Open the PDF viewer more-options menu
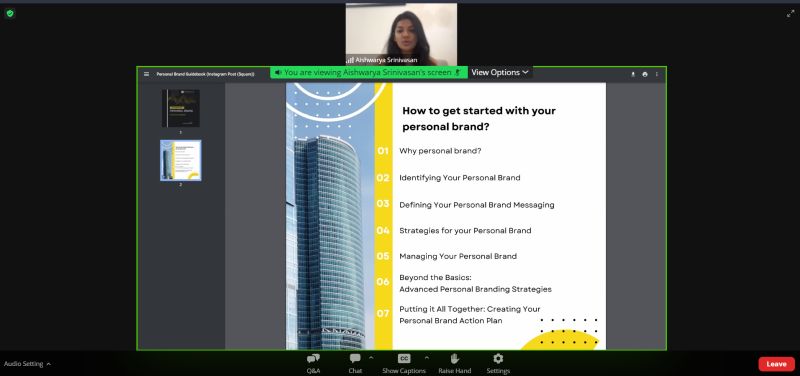 [657, 74]
